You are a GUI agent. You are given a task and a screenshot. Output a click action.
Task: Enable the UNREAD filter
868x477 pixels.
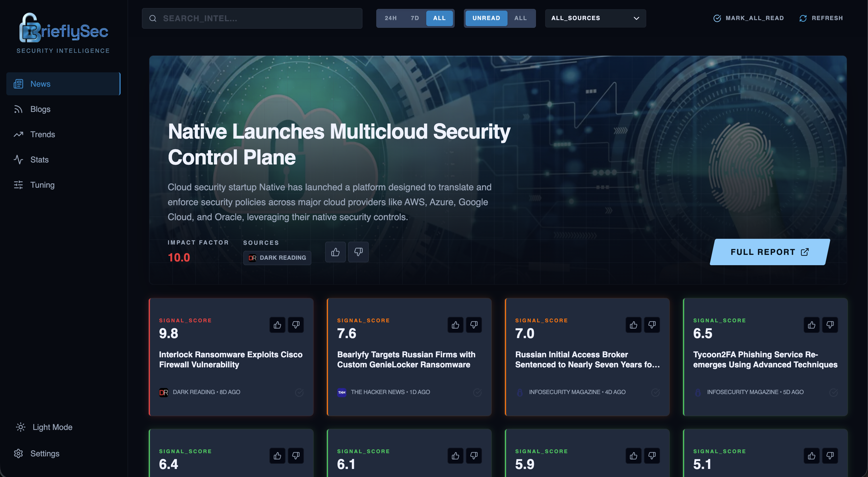tap(486, 18)
